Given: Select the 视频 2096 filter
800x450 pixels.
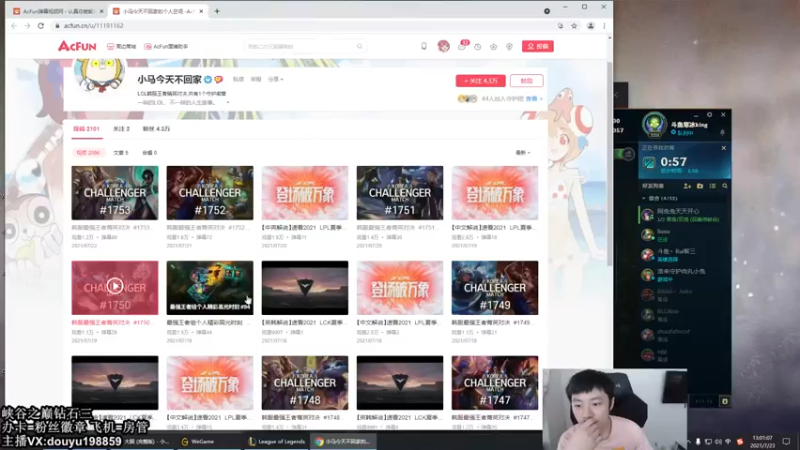Looking at the screenshot, I should (x=88, y=153).
